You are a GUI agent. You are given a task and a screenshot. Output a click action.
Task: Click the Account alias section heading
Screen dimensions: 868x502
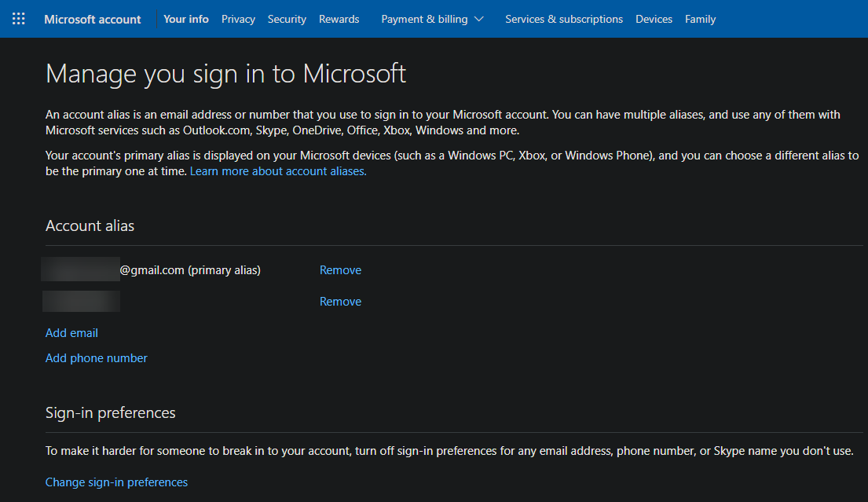pos(90,225)
